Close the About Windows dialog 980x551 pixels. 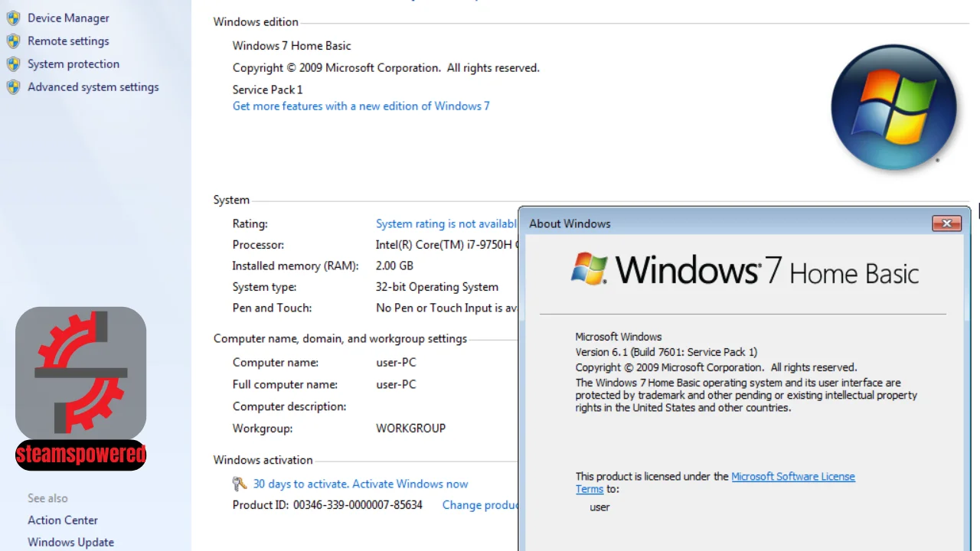pos(946,223)
